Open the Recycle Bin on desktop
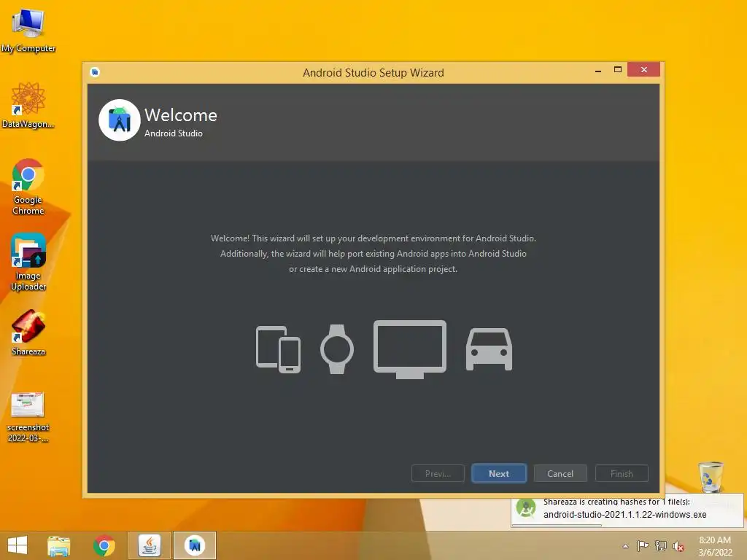 point(711,476)
